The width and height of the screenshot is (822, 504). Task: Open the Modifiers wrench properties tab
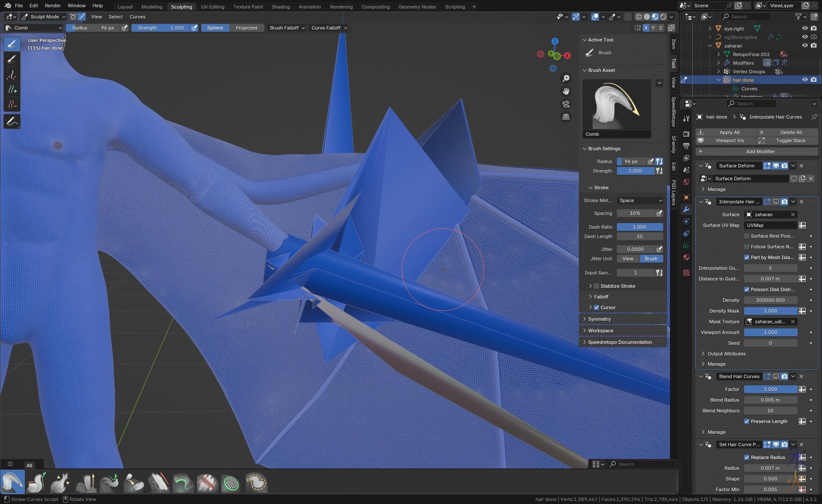[686, 209]
